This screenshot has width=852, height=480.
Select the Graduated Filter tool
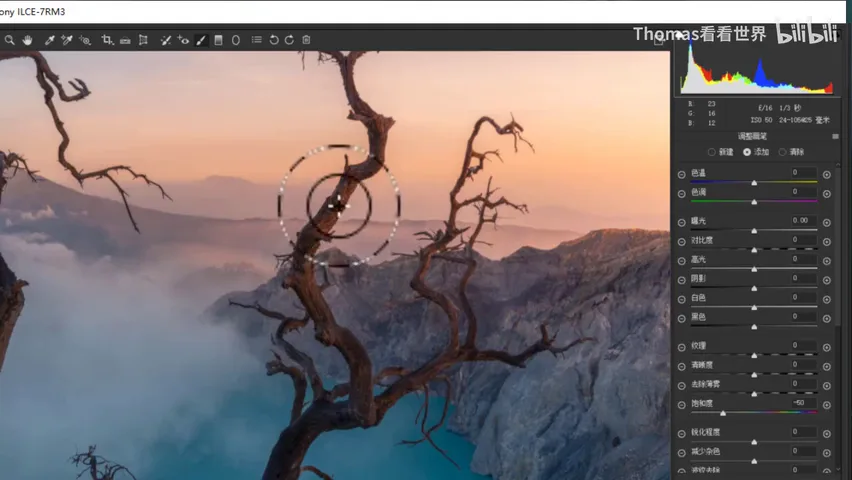(218, 40)
